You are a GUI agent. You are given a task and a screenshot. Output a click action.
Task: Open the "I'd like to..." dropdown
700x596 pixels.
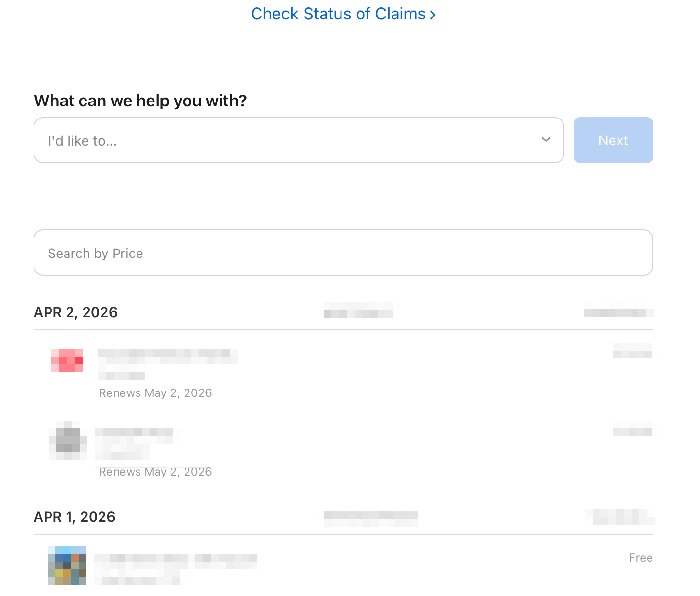coord(299,140)
